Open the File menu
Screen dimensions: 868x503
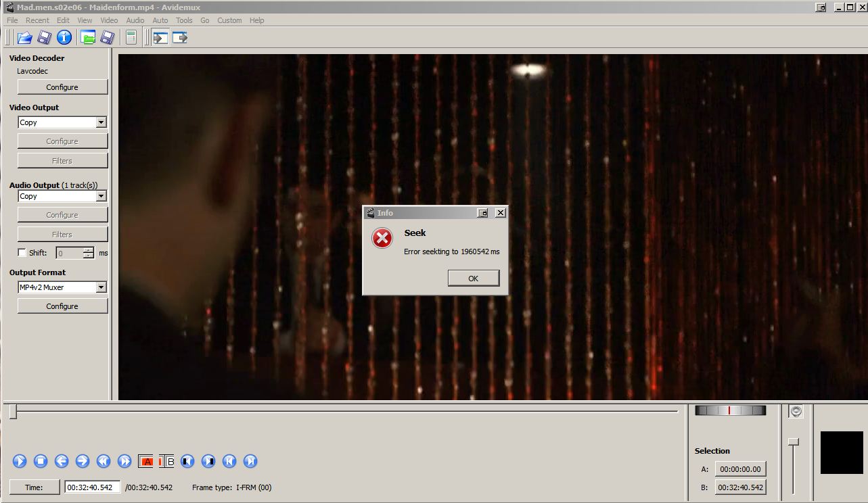tap(12, 20)
